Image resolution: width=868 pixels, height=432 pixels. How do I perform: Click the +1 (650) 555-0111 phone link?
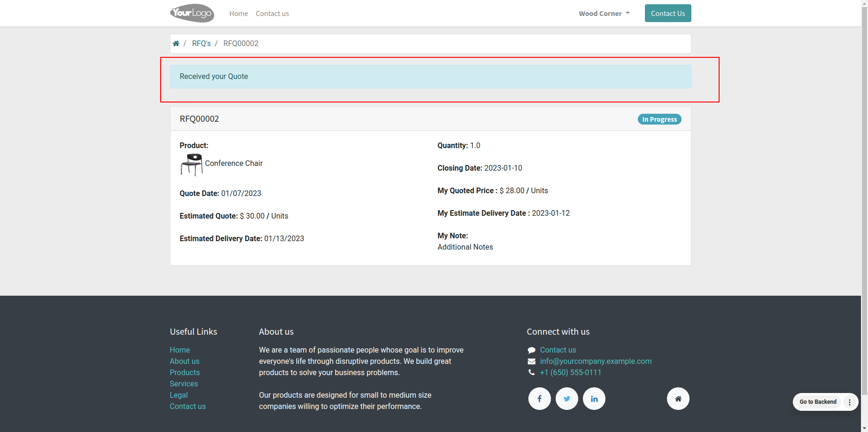pos(571,372)
